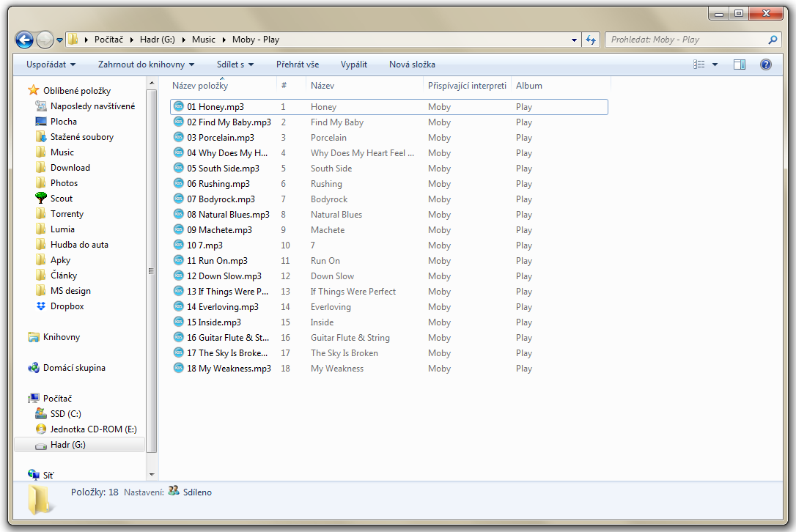Click the Dropbox icon in favorites
Screen dimensions: 796x532
[41, 306]
